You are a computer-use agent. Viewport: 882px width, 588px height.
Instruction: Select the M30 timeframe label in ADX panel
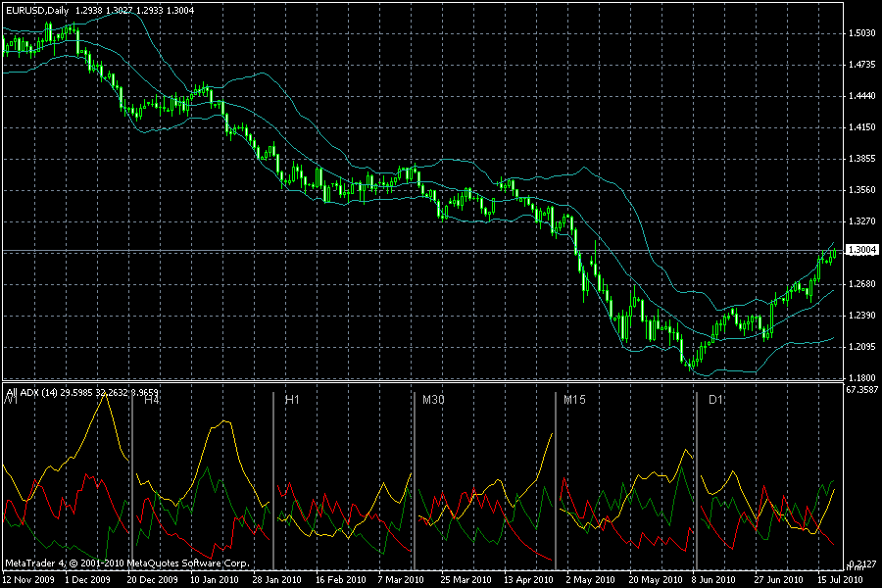point(433,400)
